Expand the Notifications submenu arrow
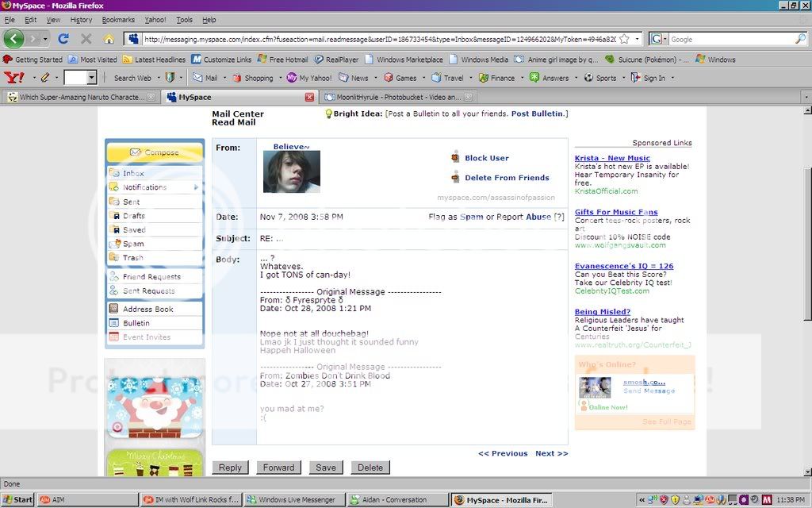This screenshot has width=812, height=508. [x=196, y=187]
